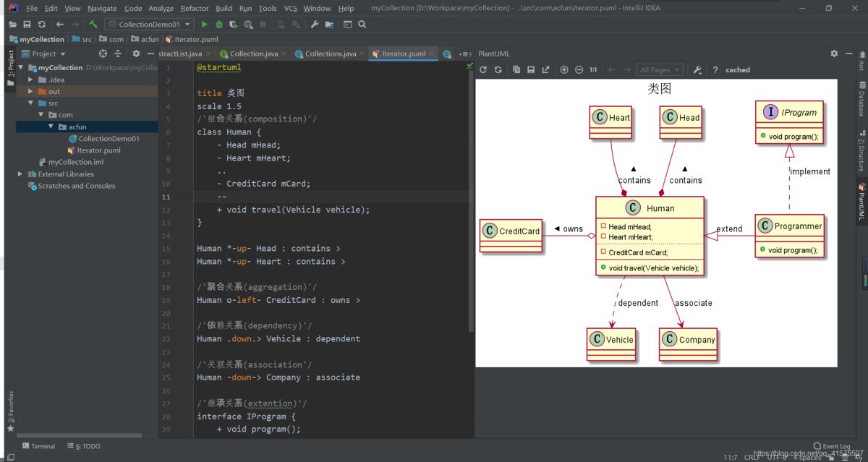
Task: Reset diagram zoom to 1:1 actual size
Action: [x=593, y=70]
